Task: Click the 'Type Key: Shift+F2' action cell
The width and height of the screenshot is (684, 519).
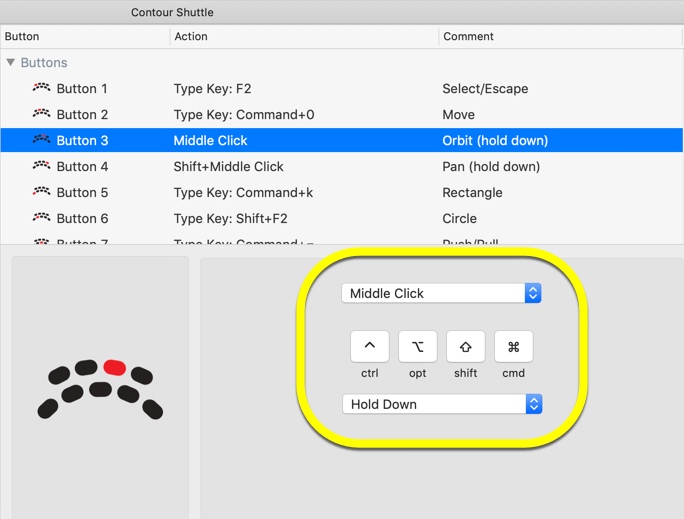Action: tap(231, 219)
